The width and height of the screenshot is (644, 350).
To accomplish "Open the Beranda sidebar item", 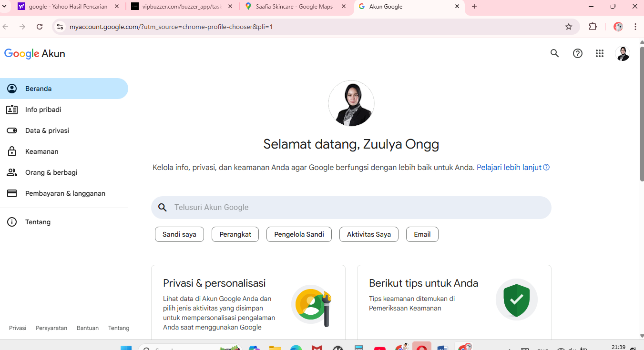I will (x=64, y=89).
